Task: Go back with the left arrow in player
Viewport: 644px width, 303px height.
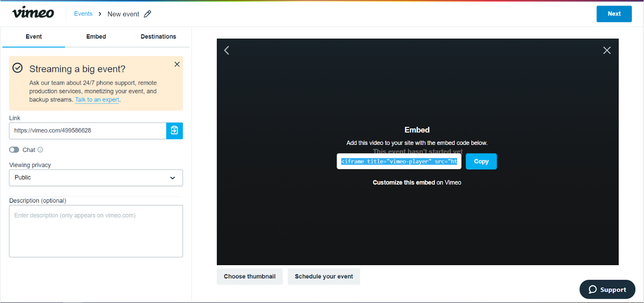Action: pos(227,50)
